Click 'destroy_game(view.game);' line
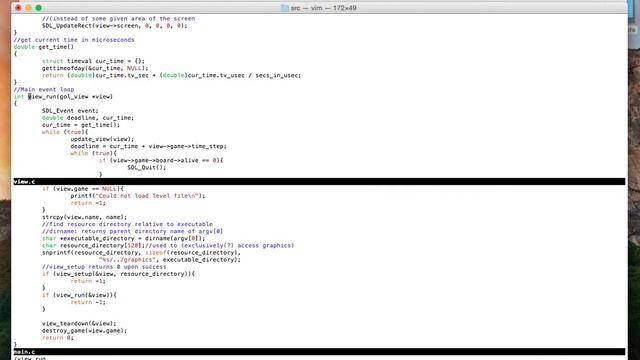 coord(84,331)
